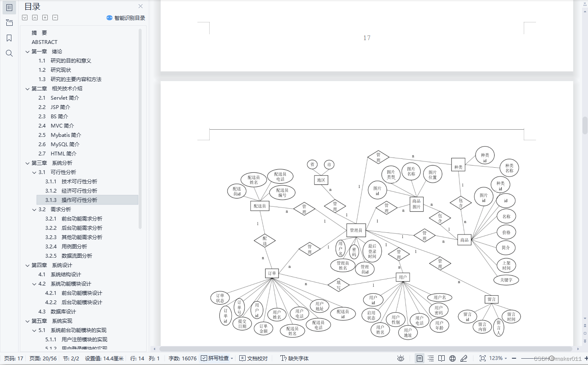Jump to 1.1 研究的目的和意义
Image resolution: width=588 pixels, height=365 pixels.
pos(65,61)
